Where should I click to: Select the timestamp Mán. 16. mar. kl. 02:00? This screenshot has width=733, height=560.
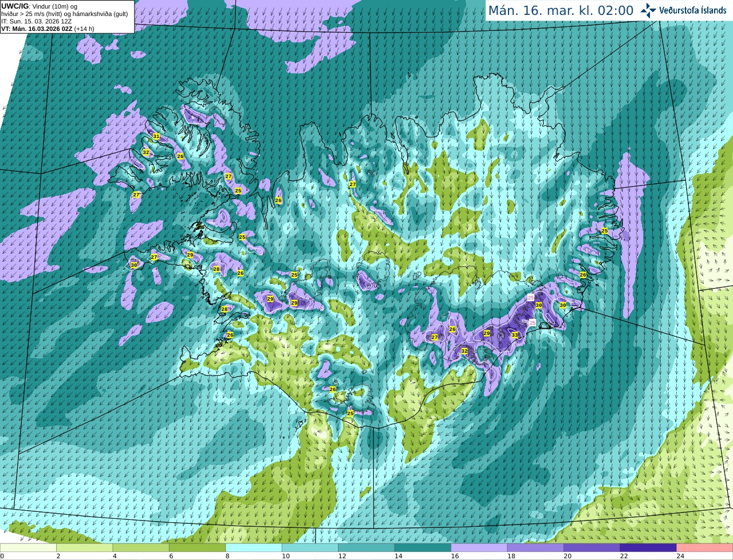click(561, 11)
